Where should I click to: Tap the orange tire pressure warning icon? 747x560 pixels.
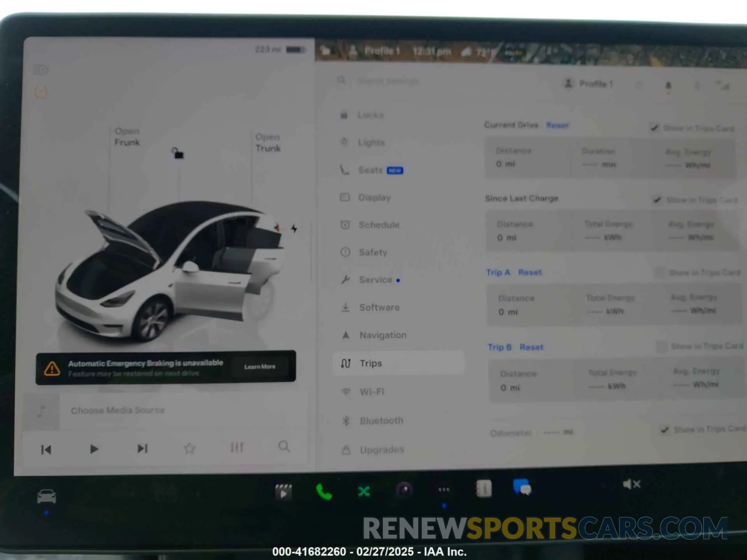point(41,92)
